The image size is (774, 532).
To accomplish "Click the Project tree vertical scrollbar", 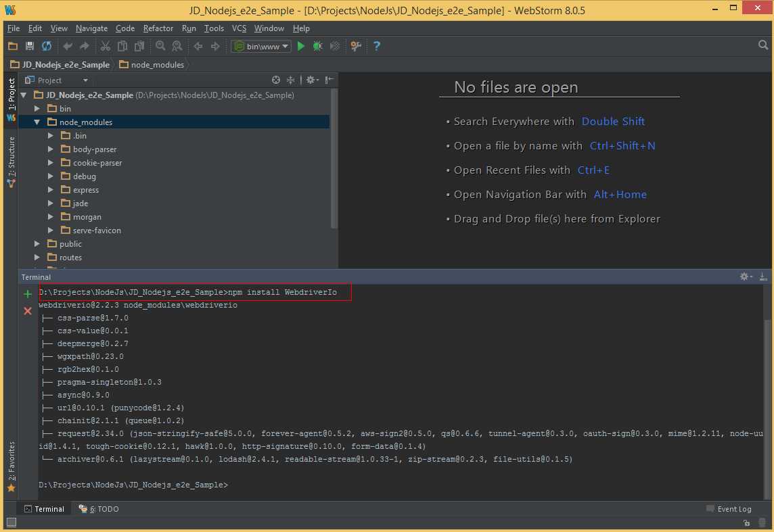I will pos(334,158).
